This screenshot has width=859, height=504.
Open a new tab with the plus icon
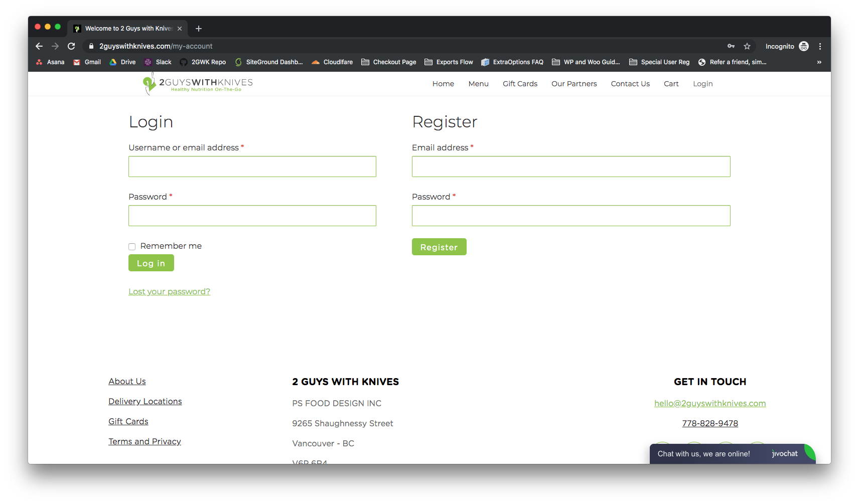199,29
